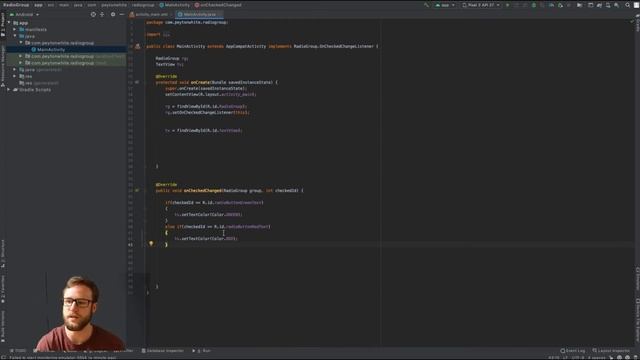Click the setOnCheckedChangeListener call
Screen dimensions: 640x360
pos(202,112)
